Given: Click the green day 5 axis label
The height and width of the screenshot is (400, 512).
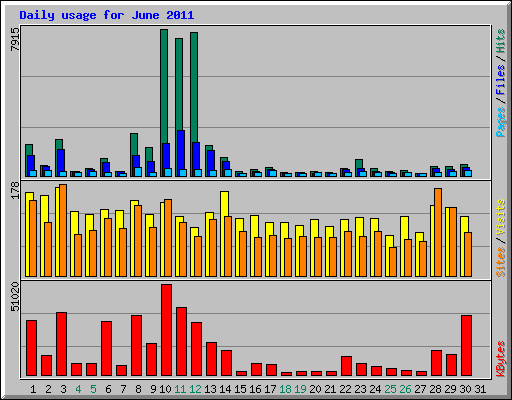Looking at the screenshot, I should pyautogui.click(x=93, y=389).
